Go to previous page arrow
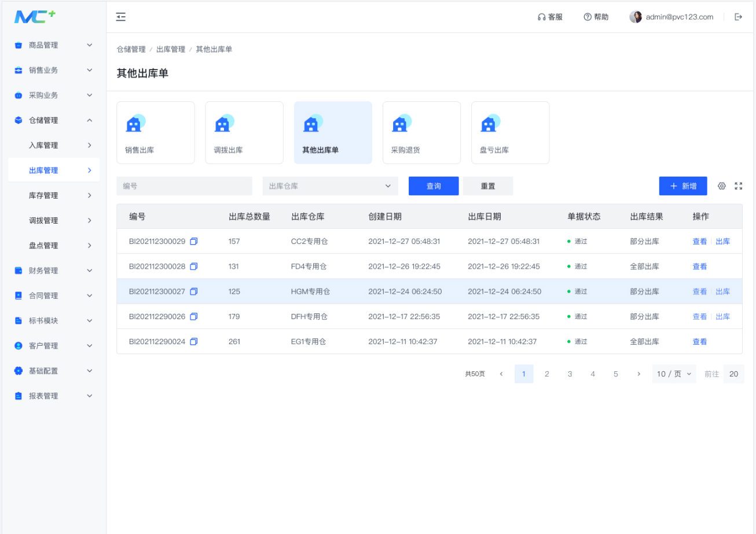Screen dimensions: 756x534 [501, 374]
